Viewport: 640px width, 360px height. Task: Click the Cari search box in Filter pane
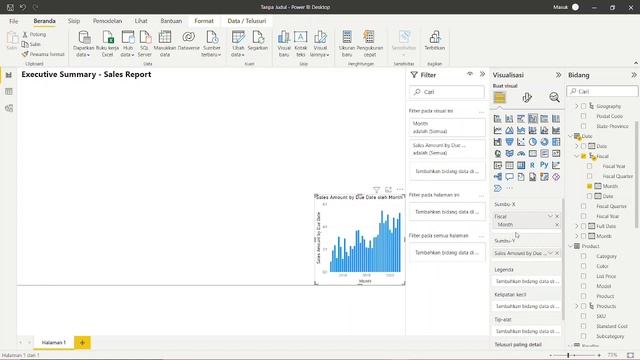[447, 92]
